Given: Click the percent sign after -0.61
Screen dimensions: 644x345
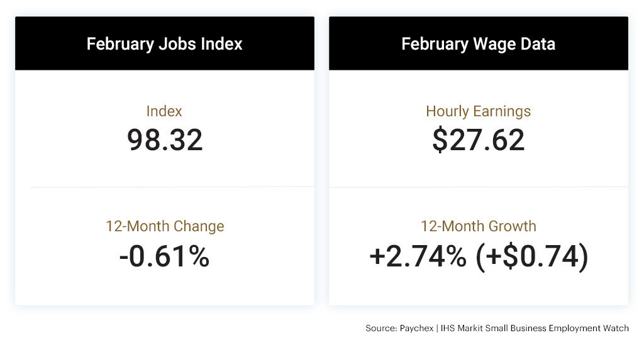Looking at the screenshot, I should pos(199,256).
